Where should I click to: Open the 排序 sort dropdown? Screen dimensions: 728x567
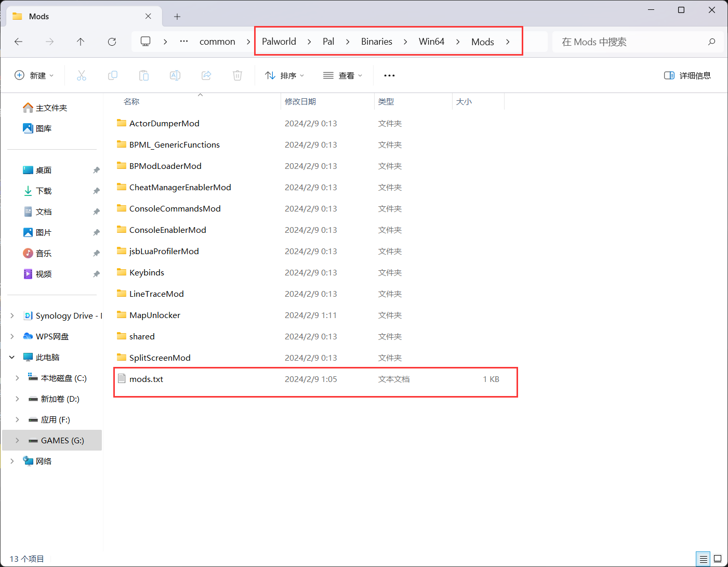(284, 75)
